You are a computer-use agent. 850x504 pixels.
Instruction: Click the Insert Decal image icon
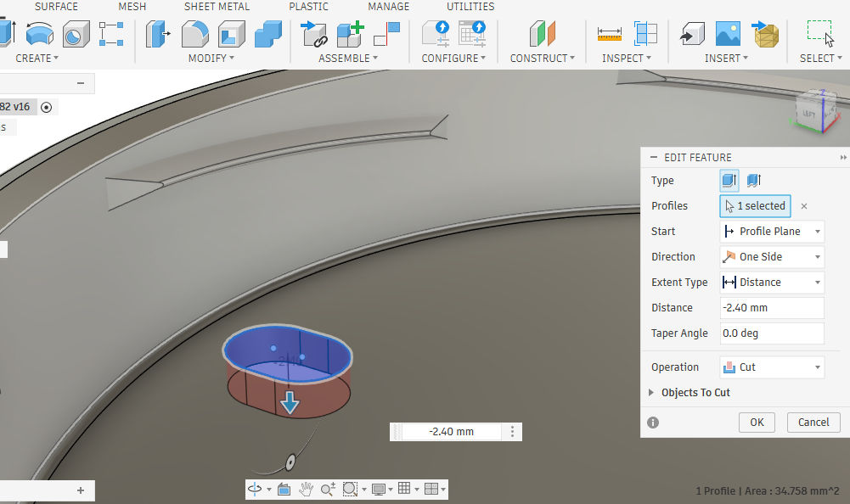(728, 34)
